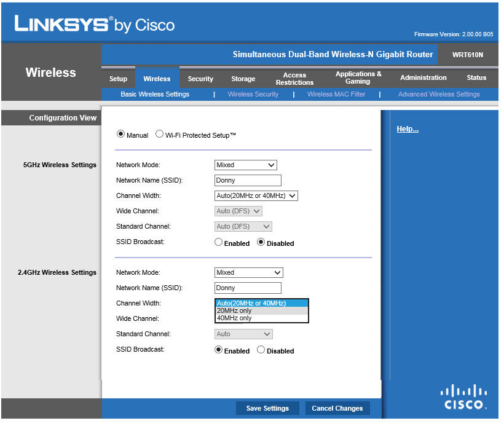
Task: Click the Cisco logo icon
Action: click(x=463, y=396)
